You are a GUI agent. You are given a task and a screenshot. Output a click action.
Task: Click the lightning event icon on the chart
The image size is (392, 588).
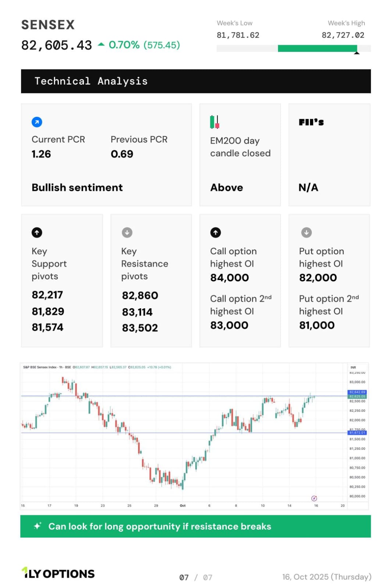[314, 498]
